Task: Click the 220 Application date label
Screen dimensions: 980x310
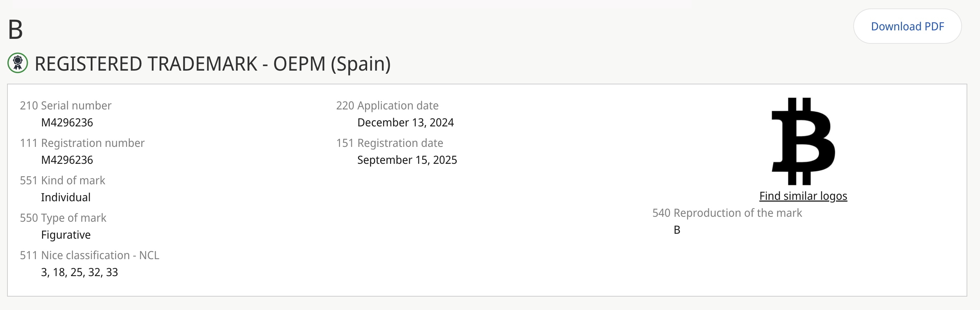Action: tap(387, 105)
